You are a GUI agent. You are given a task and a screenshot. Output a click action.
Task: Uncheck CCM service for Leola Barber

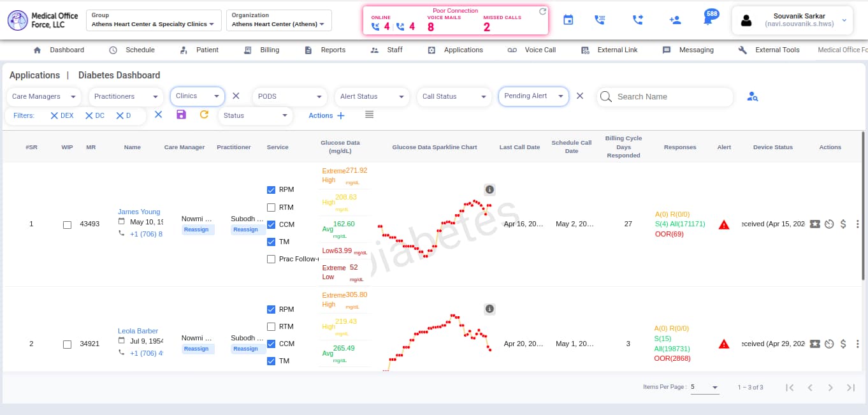271,344
